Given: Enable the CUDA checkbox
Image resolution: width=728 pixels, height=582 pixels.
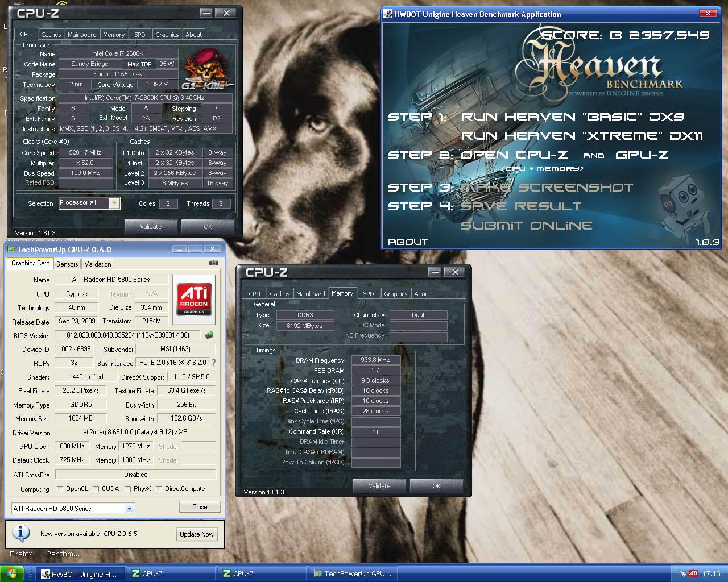Looking at the screenshot, I should click(x=96, y=489).
